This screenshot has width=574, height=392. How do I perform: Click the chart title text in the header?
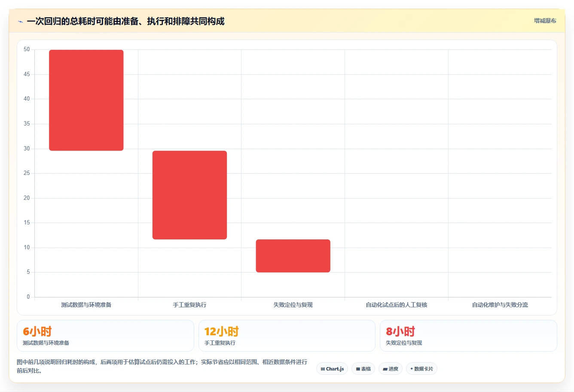[125, 21]
